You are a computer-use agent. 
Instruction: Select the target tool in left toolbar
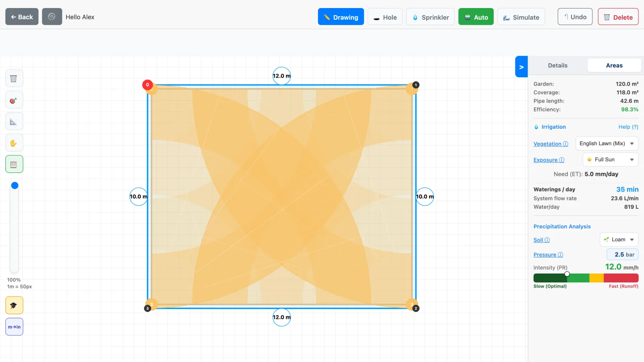[x=14, y=100]
